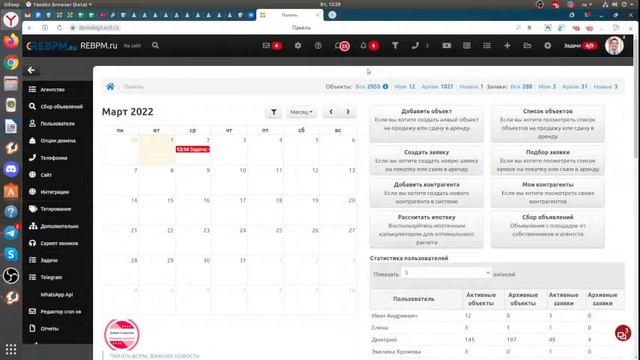
Task: Click the Подбор заявки card
Action: (547, 160)
